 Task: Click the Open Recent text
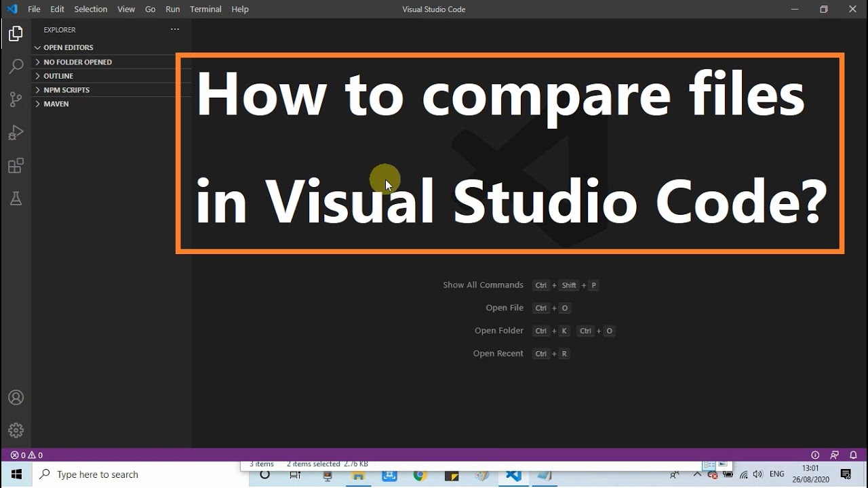(x=498, y=353)
